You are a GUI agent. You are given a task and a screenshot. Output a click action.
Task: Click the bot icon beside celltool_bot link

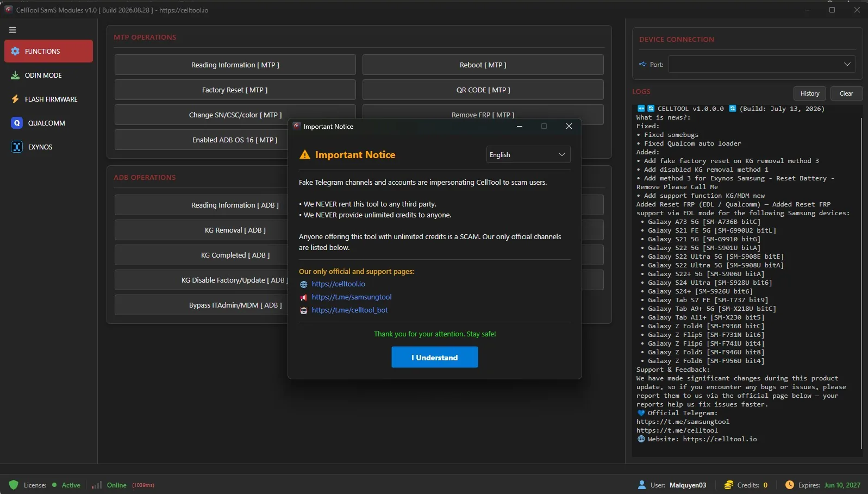[x=304, y=310]
